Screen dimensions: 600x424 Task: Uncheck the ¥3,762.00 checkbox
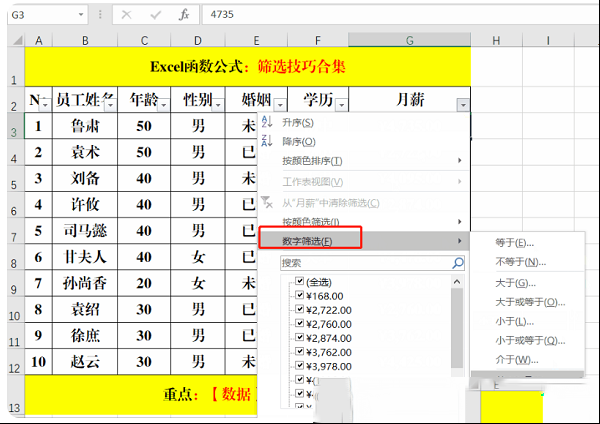coord(300,351)
